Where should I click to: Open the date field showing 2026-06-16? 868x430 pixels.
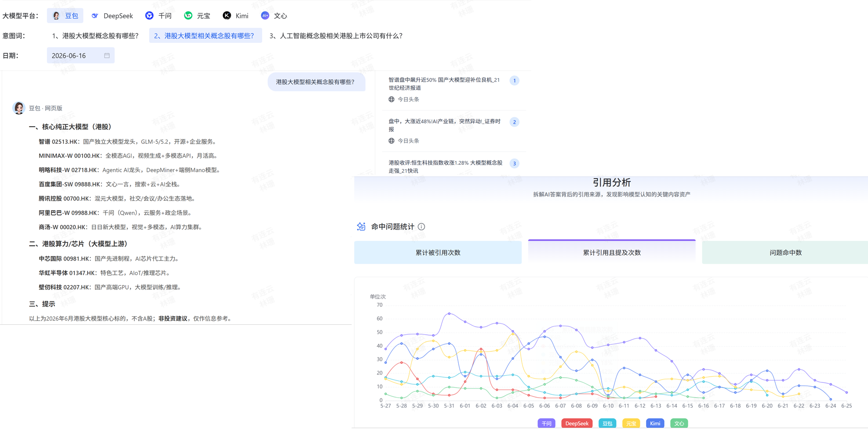(x=81, y=56)
